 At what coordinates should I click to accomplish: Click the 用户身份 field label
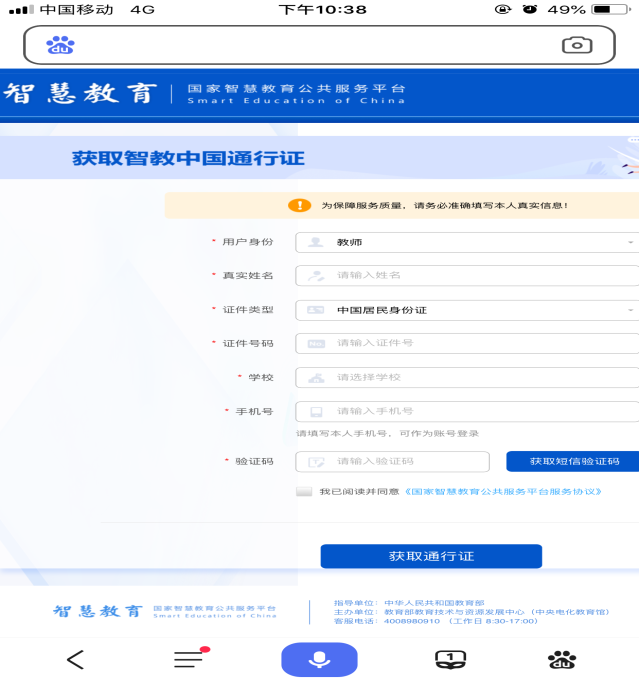[x=248, y=242]
